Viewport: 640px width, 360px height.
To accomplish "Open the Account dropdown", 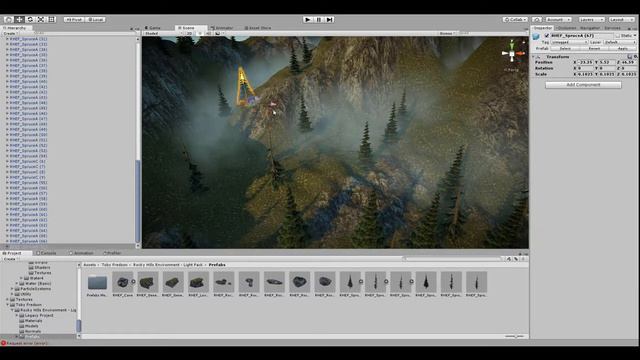I will 558,19.
